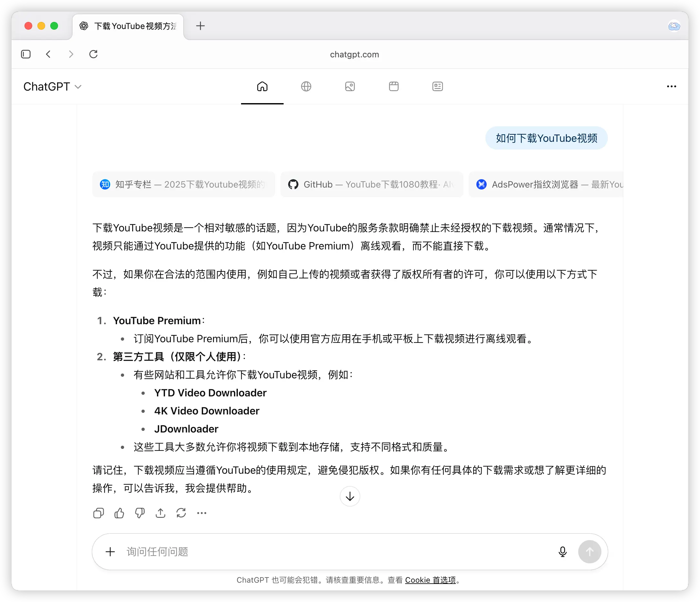700x602 pixels.
Task: Share the response via upload icon
Action: [x=160, y=513]
